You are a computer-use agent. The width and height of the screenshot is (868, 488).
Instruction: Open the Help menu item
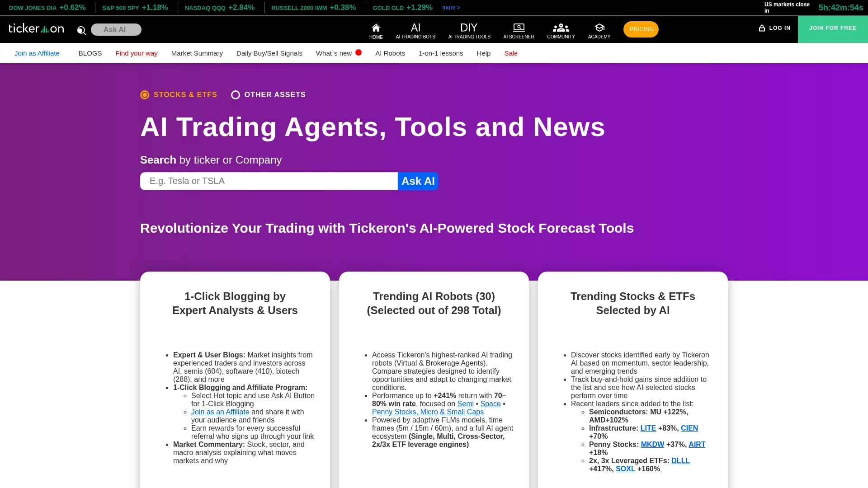pos(484,53)
